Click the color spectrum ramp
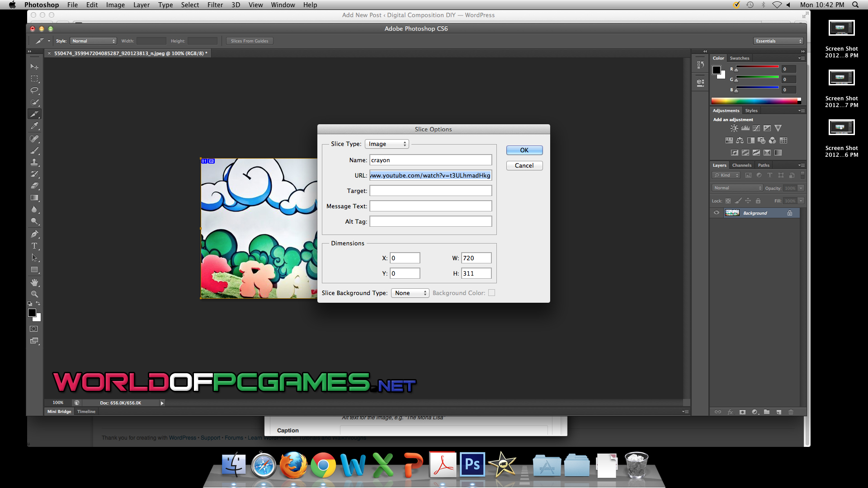This screenshot has height=488, width=868. (755, 101)
